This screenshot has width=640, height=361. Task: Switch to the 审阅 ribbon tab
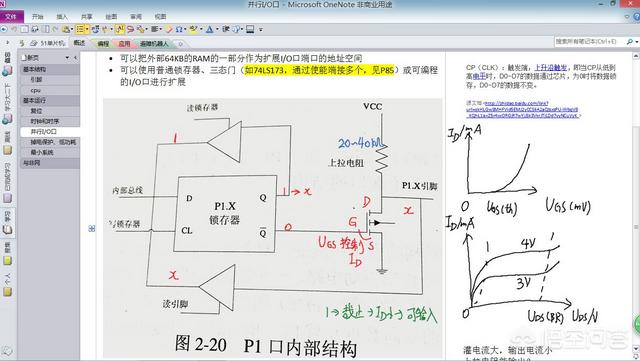coord(136,17)
